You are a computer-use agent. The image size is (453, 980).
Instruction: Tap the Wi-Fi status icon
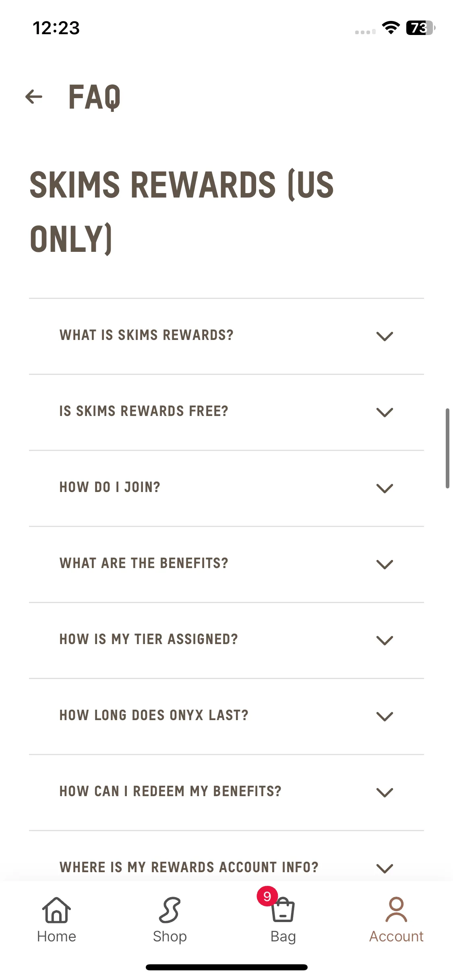pyautogui.click(x=391, y=28)
